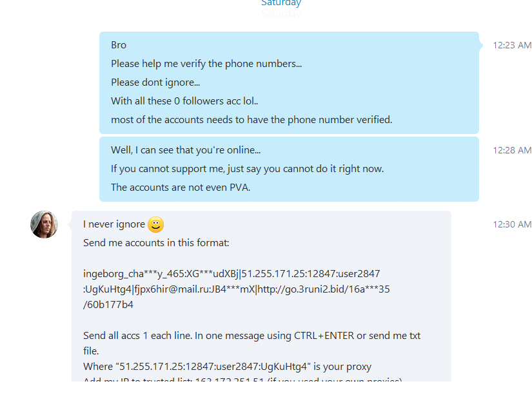532x406 pixels.
Task: Click the smiley emoji after 'I never ignore'
Action: [x=156, y=224]
